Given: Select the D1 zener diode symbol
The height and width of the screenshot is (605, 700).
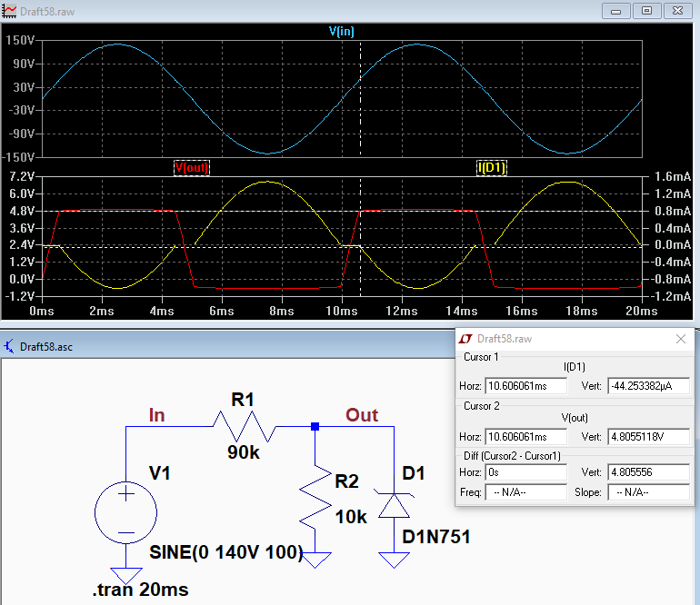Looking at the screenshot, I should (394, 505).
